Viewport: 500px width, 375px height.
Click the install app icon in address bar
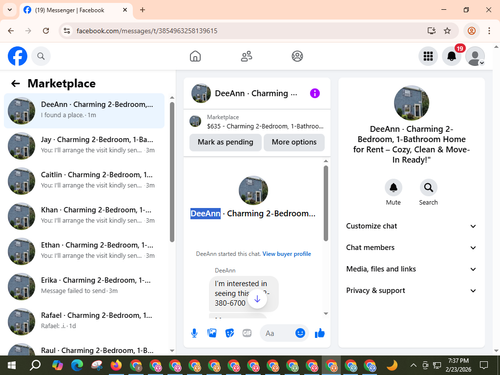[431, 31]
